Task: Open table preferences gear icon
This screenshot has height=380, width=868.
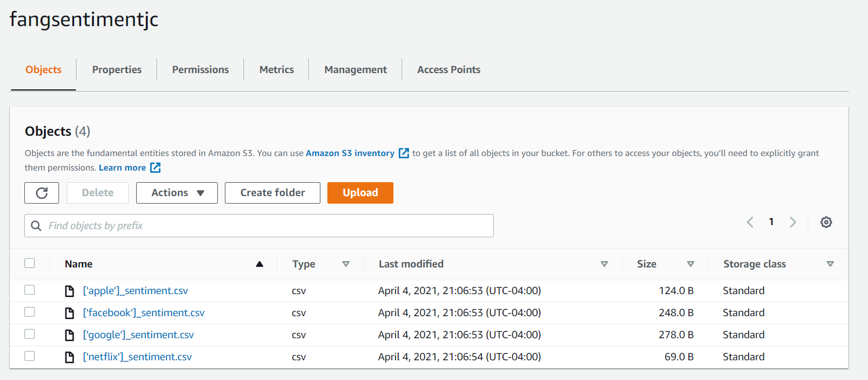Action: (826, 222)
